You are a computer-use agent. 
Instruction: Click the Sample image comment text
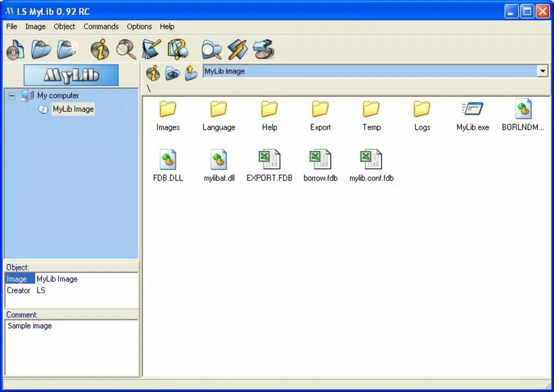(30, 326)
